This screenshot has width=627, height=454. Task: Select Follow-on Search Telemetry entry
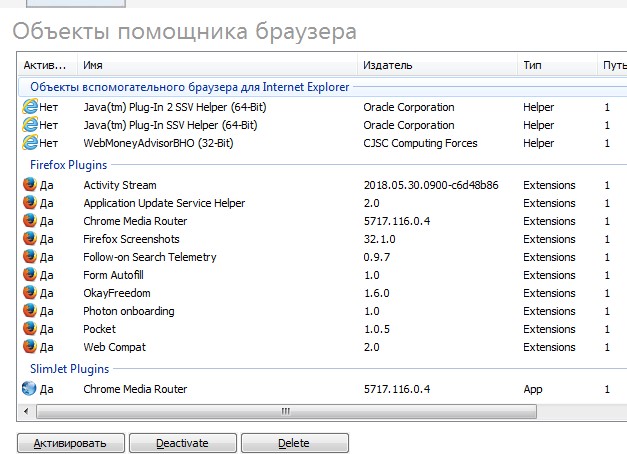point(150,257)
